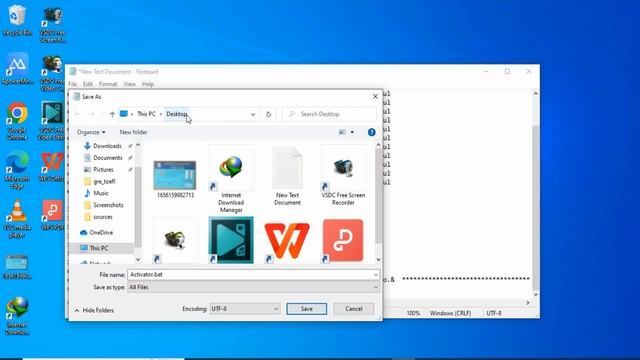Select the red WPS Office shortcut in file list
Image resolution: width=640 pixels, height=360 pixels.
pyautogui.click(x=287, y=241)
